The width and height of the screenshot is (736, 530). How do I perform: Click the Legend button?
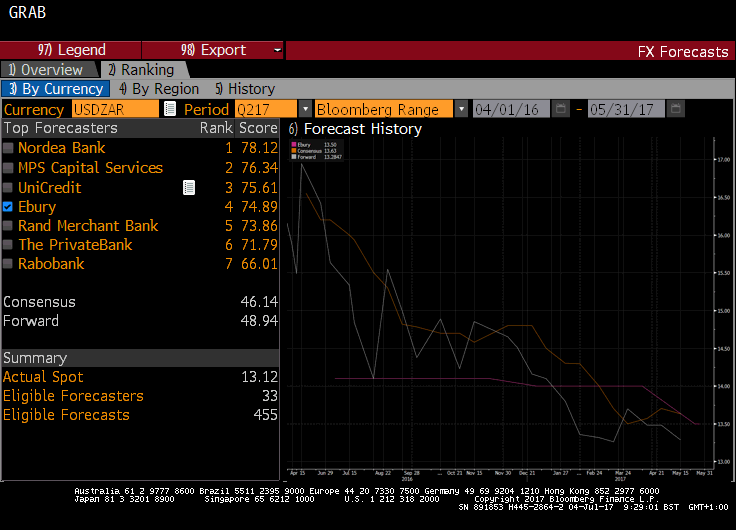(x=71, y=50)
